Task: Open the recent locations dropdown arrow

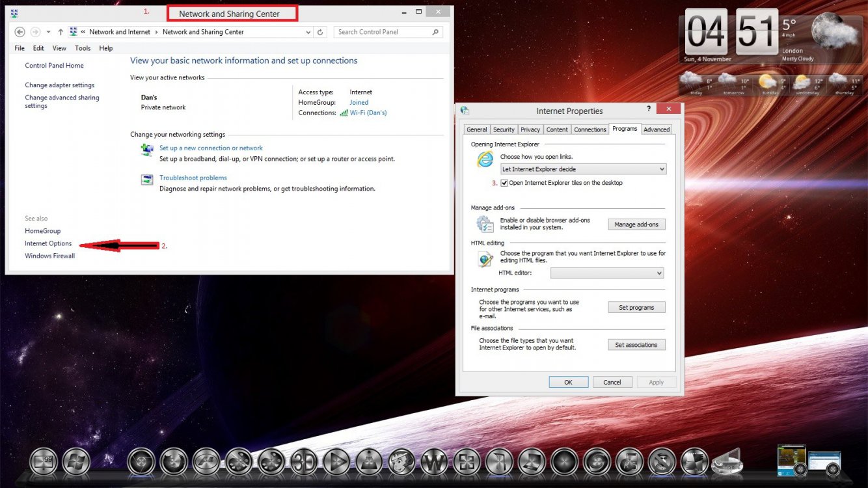Action: pyautogui.click(x=48, y=32)
